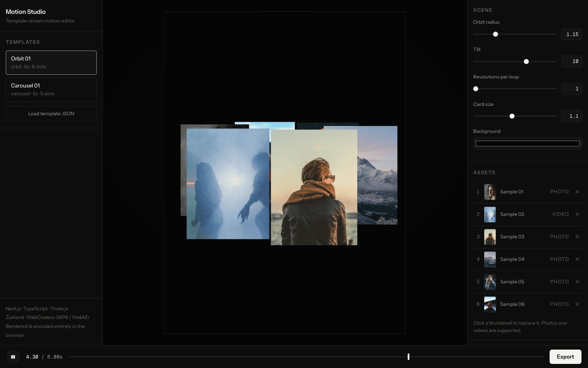Replace the Sample 06 thumbnail
This screenshot has width=588, height=368.
490,304
